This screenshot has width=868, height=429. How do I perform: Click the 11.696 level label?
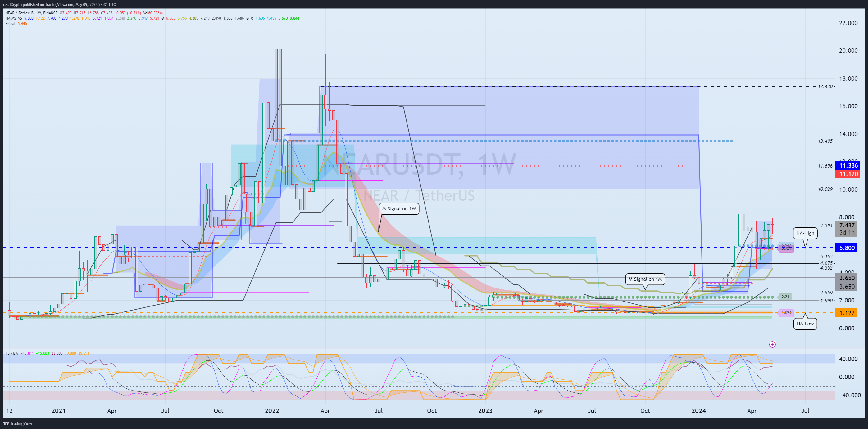click(825, 166)
